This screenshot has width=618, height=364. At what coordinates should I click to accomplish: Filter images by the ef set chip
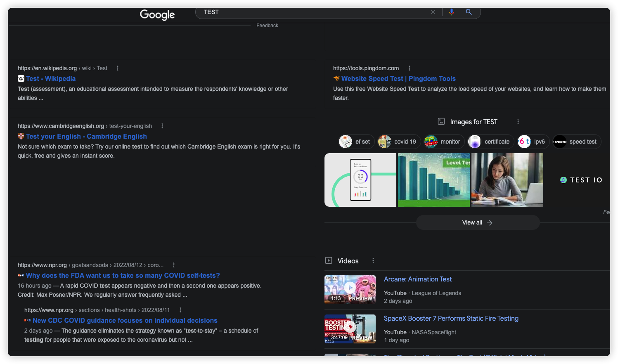356,142
